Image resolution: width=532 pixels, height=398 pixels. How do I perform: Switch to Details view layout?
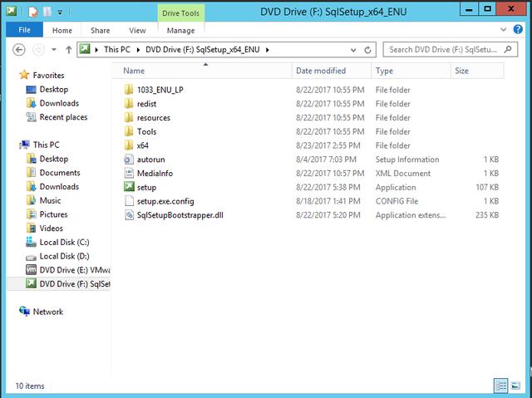[x=500, y=386]
